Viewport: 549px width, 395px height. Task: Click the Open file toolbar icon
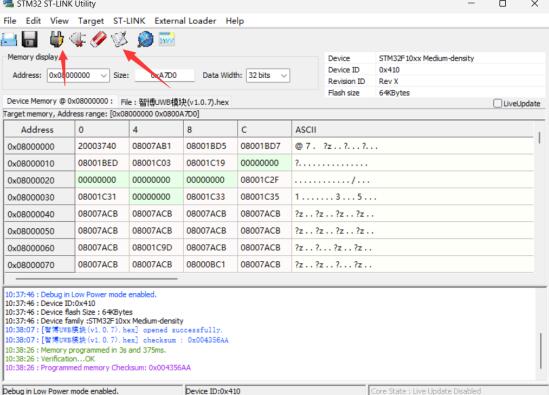click(x=9, y=39)
